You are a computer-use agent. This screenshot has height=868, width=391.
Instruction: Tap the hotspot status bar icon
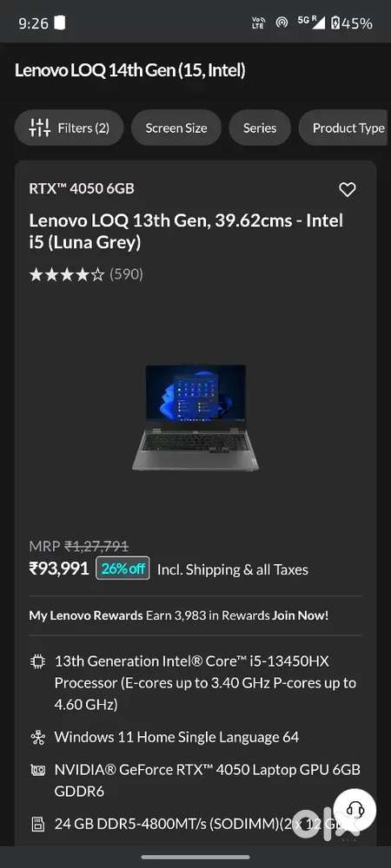282,23
